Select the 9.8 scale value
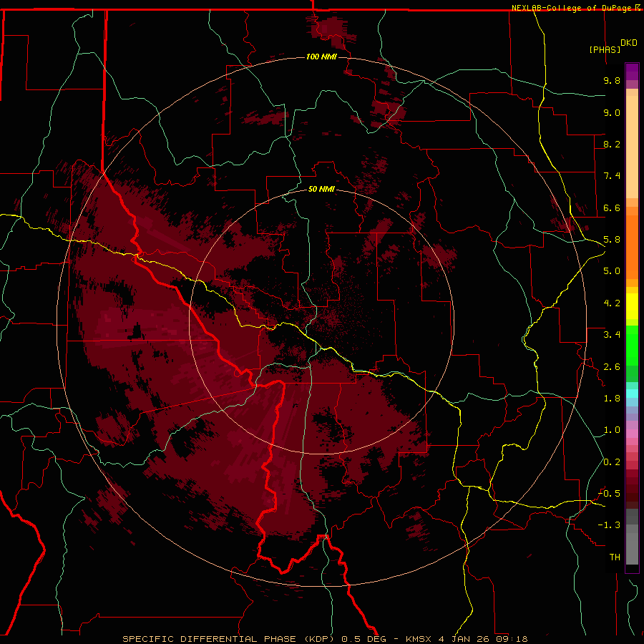 point(612,80)
